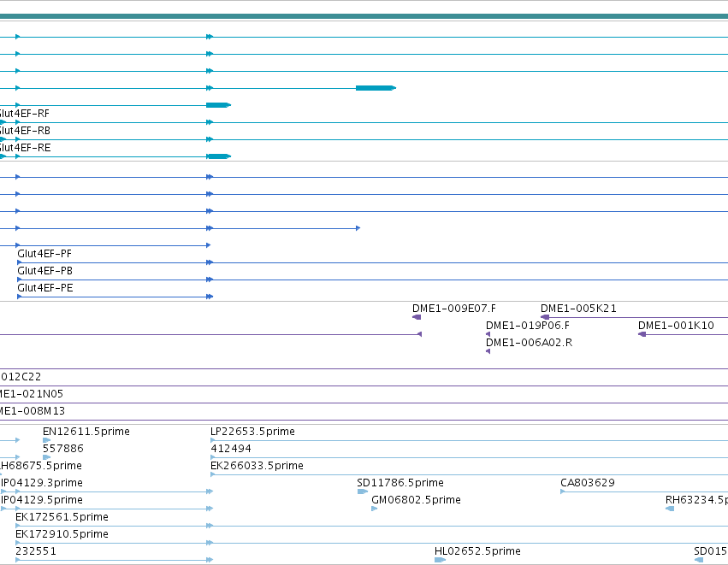Click the exon block under HL02652.5prime
The height and width of the screenshot is (565, 728).
(439, 560)
